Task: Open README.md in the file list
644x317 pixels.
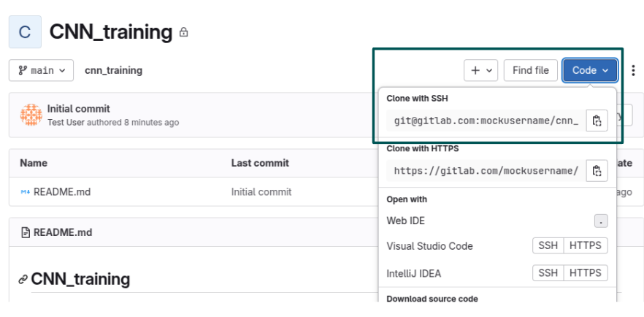Action: 62,192
